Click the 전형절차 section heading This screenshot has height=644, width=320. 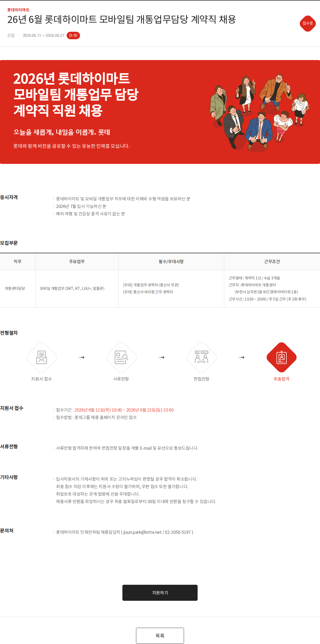coord(9,333)
